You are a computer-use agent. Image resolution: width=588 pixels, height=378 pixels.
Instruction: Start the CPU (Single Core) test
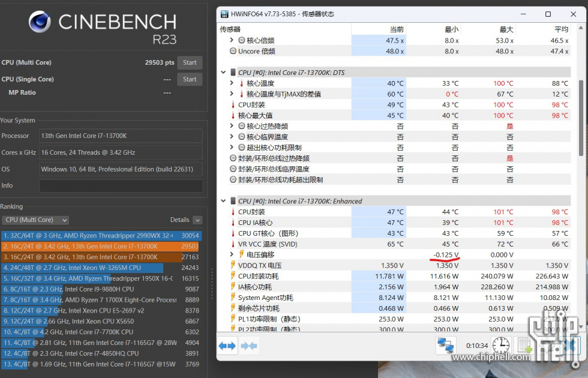(x=190, y=79)
